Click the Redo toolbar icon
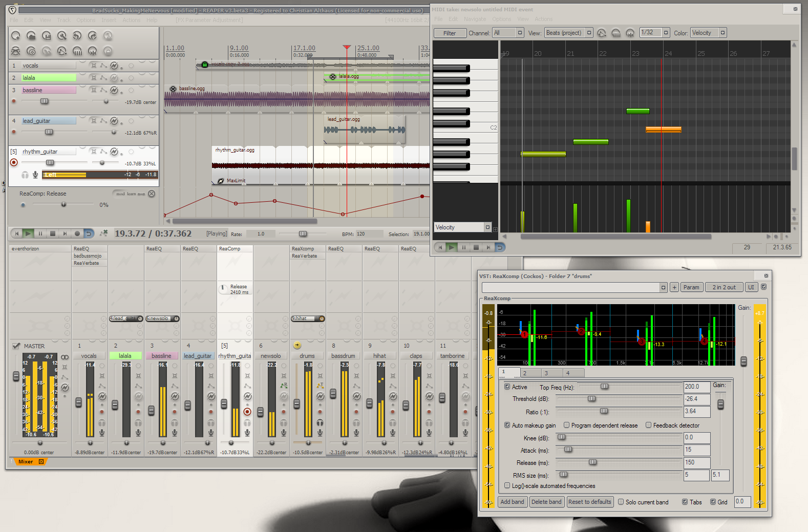This screenshot has height=532, width=808. (93, 36)
